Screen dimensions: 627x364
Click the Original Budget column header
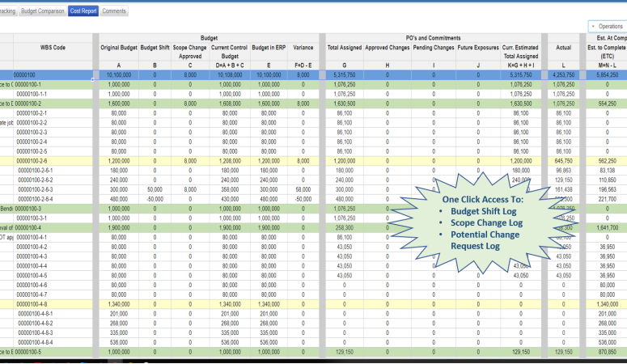[119, 48]
